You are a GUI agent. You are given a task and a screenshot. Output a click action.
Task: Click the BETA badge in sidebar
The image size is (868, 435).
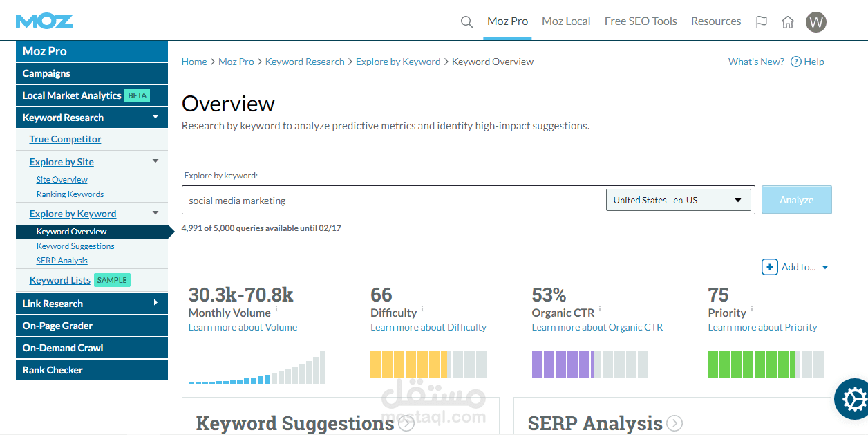point(138,95)
